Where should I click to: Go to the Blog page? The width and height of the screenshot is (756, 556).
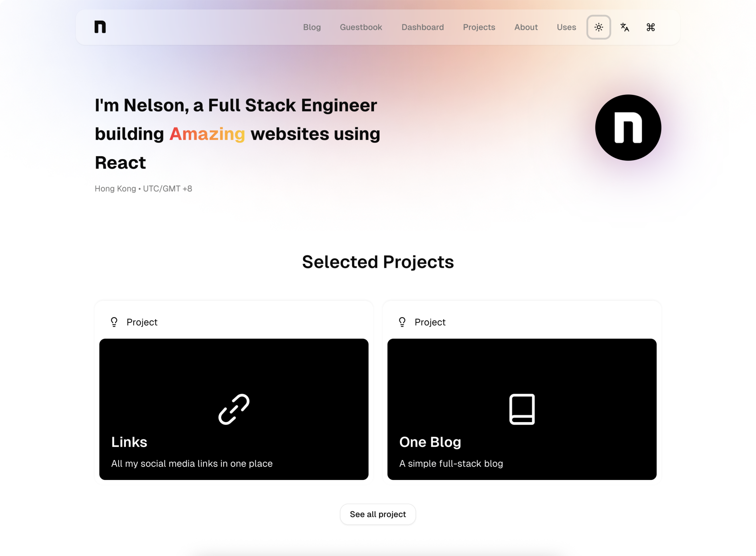tap(312, 27)
